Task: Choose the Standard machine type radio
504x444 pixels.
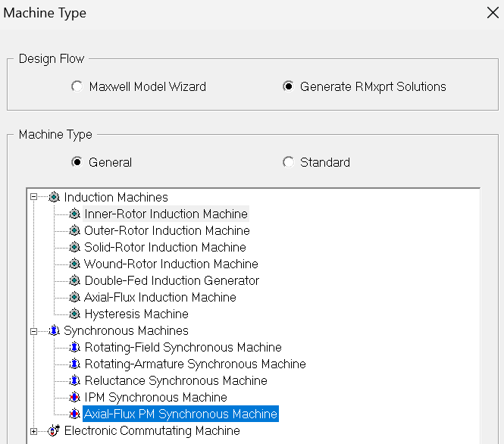Action: (288, 162)
